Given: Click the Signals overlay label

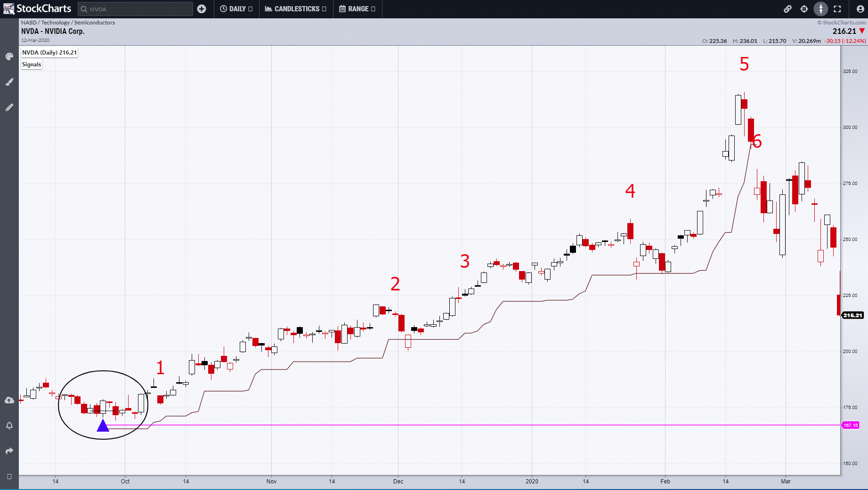Looking at the screenshot, I should [32, 64].
